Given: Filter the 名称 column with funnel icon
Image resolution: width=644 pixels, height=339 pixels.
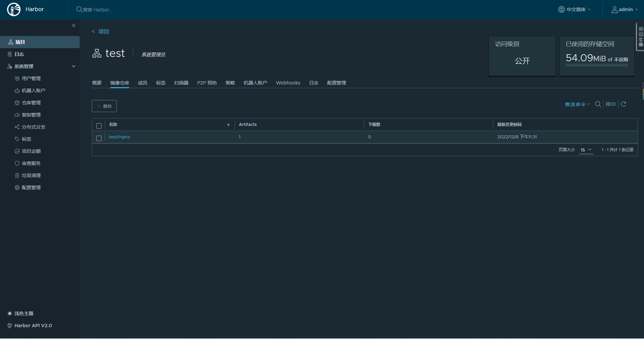Looking at the screenshot, I should tap(228, 125).
